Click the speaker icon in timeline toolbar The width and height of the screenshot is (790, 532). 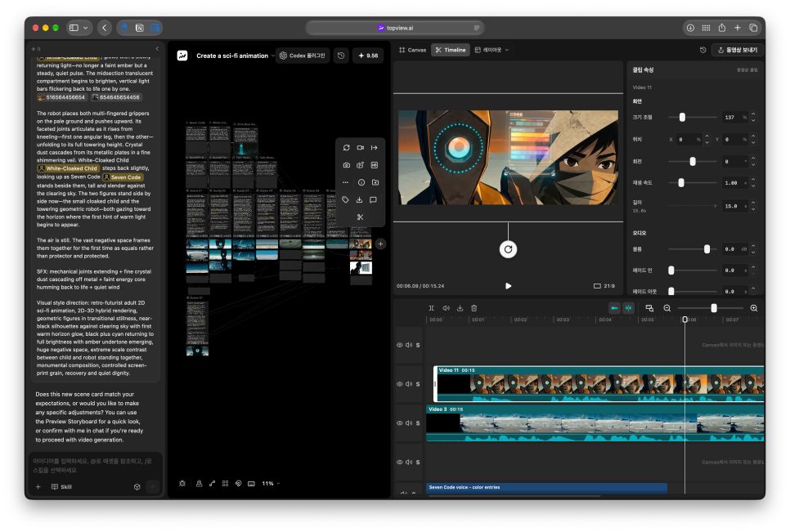click(x=446, y=308)
